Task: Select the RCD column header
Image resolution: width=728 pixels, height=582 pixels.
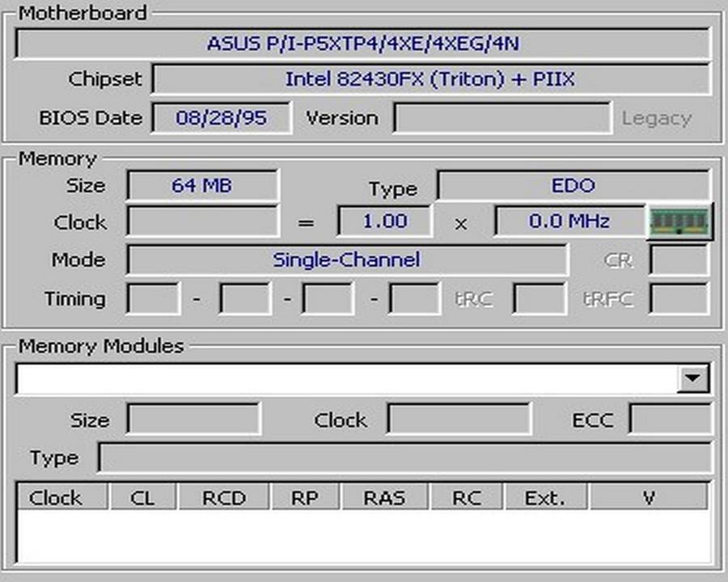Action: click(x=224, y=498)
